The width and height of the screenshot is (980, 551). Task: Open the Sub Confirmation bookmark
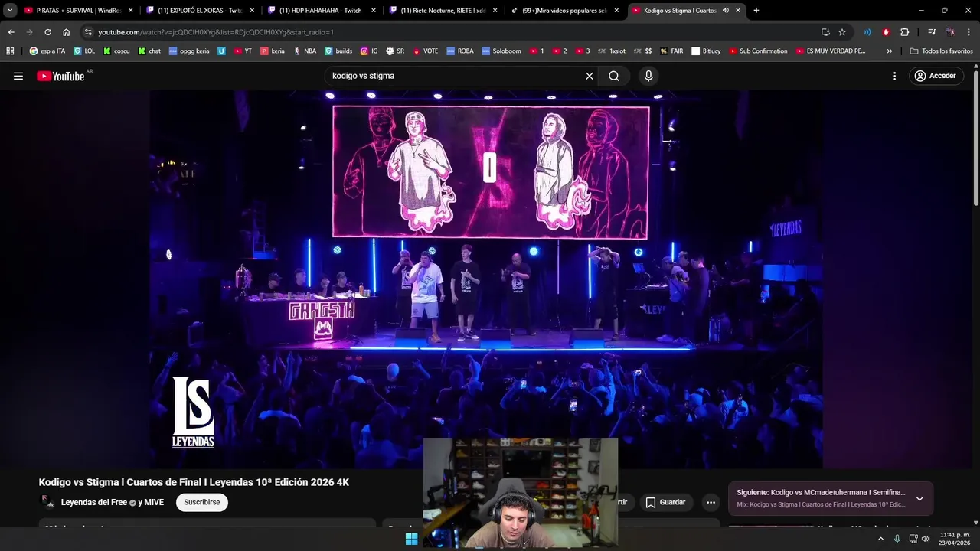click(758, 51)
